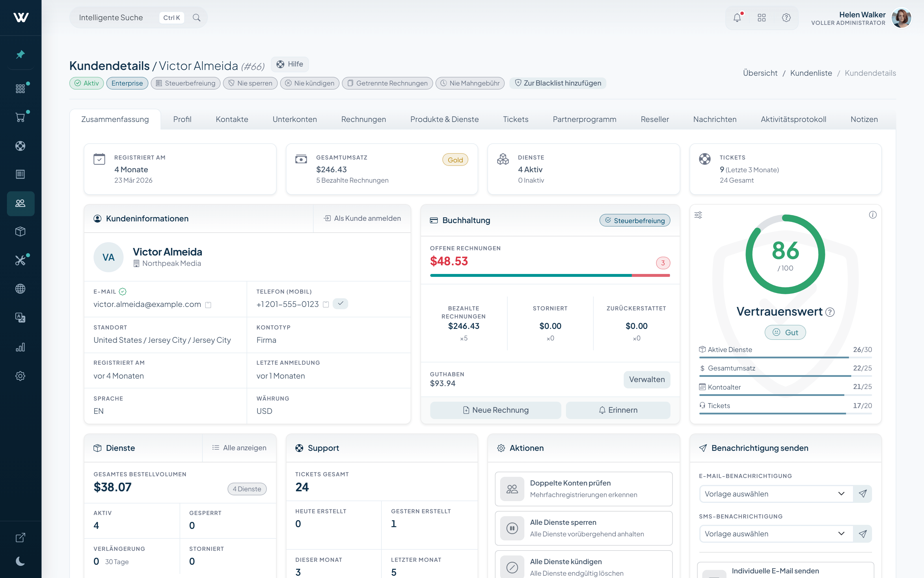Open the products box sidebar icon
Image resolution: width=924 pixels, height=578 pixels.
point(21,232)
